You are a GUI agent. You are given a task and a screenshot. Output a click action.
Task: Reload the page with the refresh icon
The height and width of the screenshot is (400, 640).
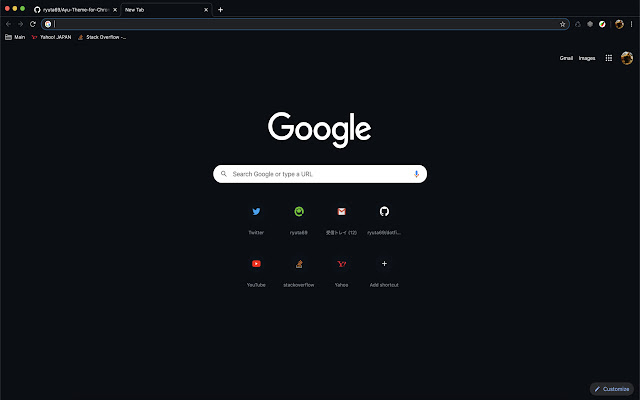(33, 24)
